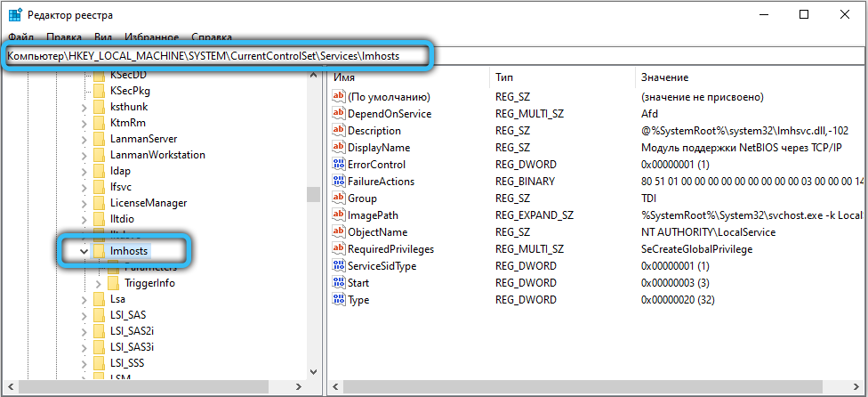Select the DisplayName value entry
The image size is (868, 397).
click(x=379, y=148)
